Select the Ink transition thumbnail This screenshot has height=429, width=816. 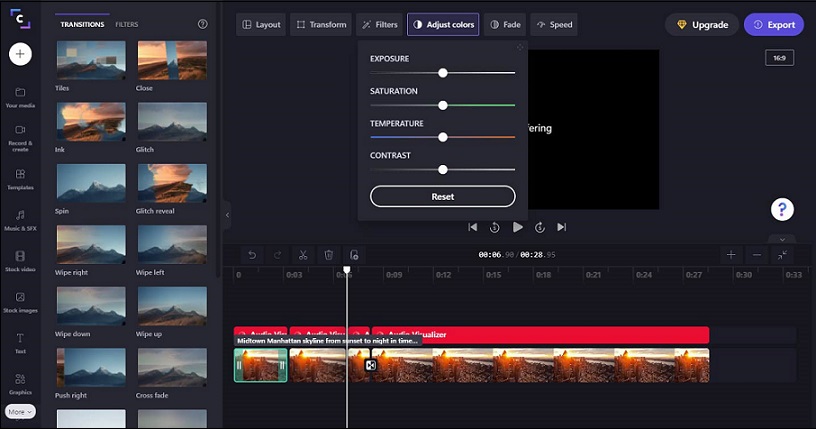pyautogui.click(x=91, y=122)
